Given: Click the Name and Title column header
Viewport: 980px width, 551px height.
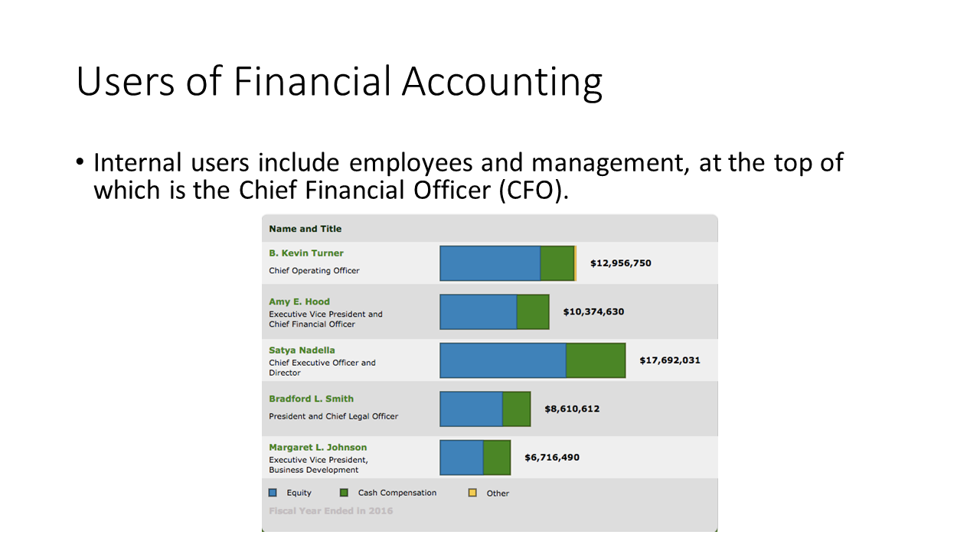Looking at the screenshot, I should [305, 229].
